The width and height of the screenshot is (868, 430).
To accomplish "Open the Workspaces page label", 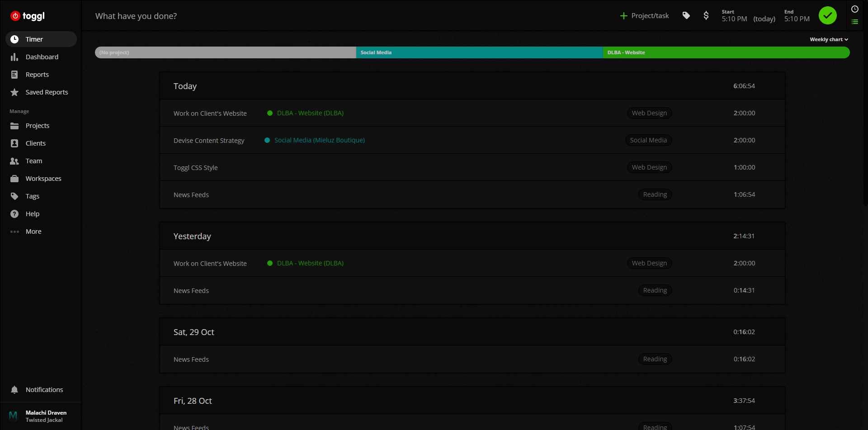I will point(43,179).
